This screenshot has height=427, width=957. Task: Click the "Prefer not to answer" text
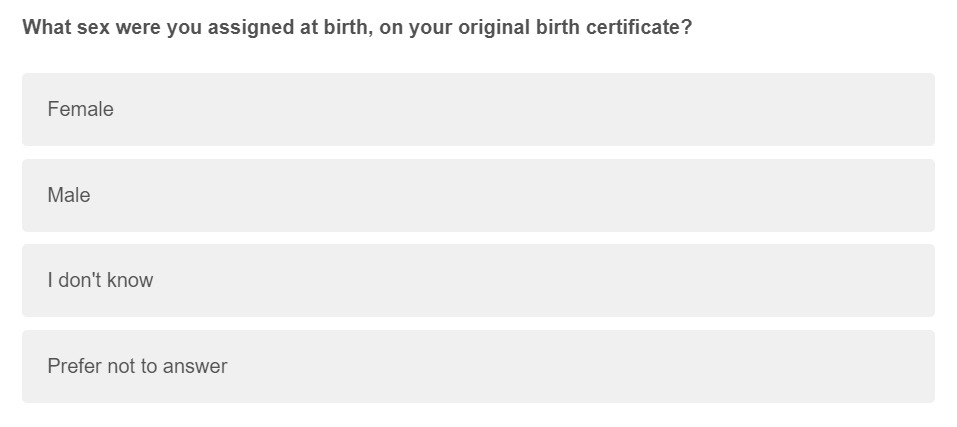tap(137, 366)
